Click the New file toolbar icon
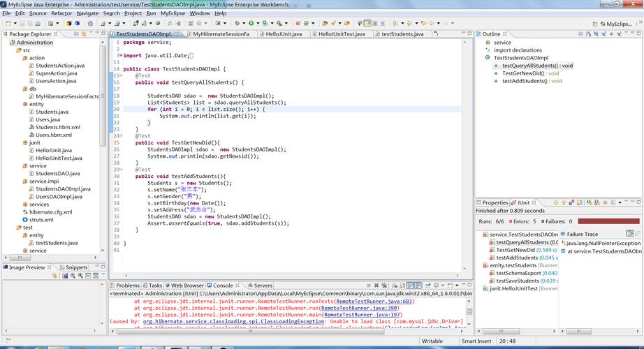 (8, 24)
